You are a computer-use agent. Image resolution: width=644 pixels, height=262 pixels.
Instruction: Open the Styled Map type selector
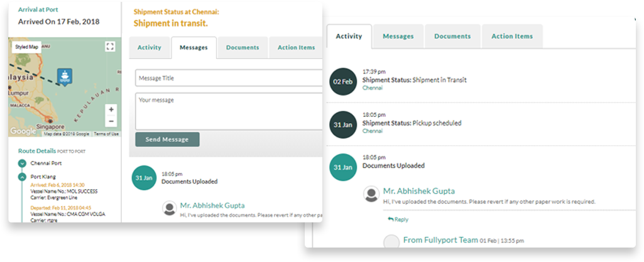(26, 47)
